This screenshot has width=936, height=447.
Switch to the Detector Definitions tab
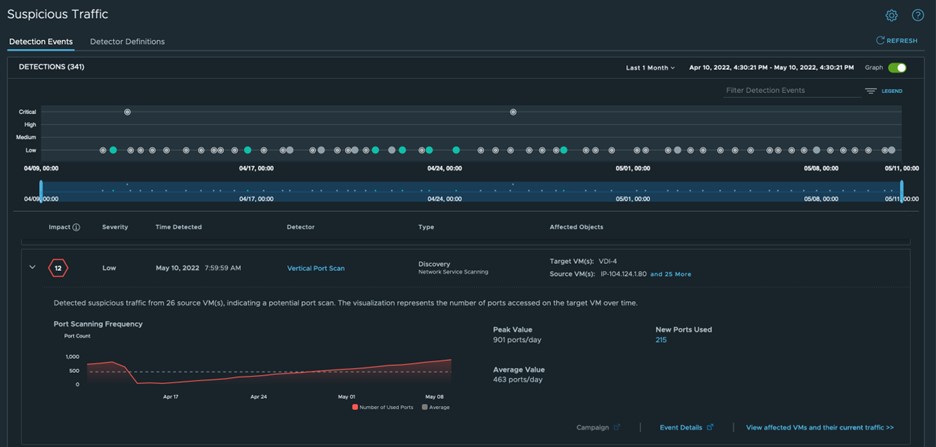point(127,41)
